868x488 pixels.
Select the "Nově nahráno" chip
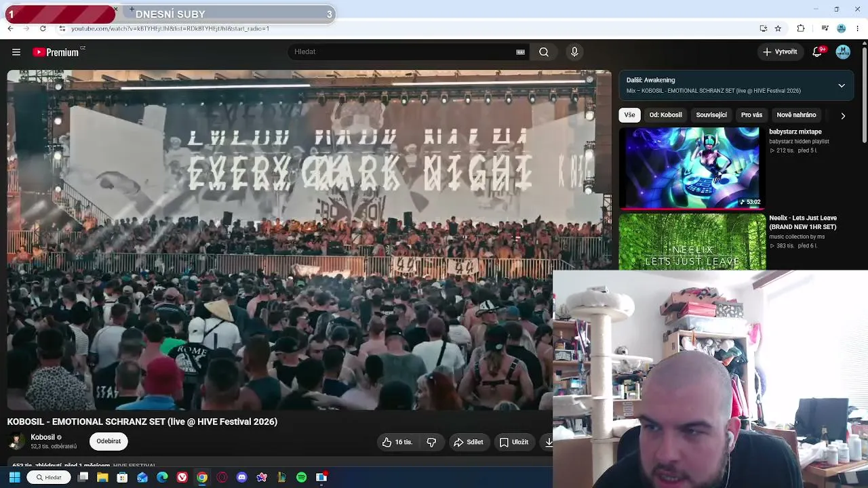pyautogui.click(x=796, y=115)
